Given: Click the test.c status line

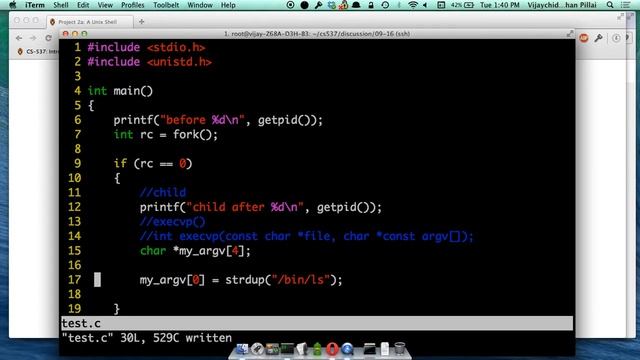Looking at the screenshot, I should 317,323.
